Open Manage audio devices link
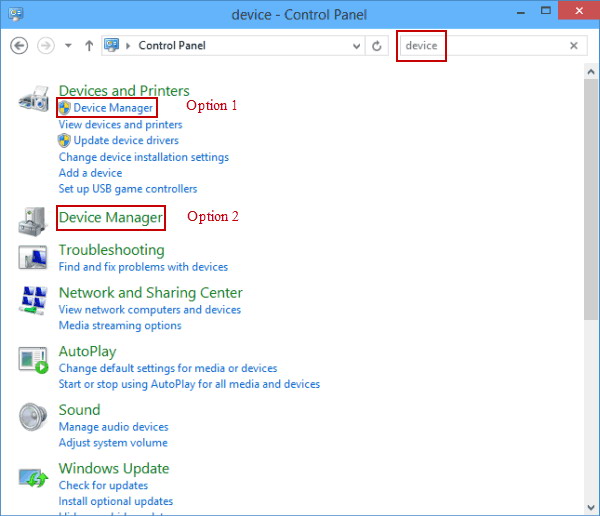The width and height of the screenshot is (600, 516). (x=113, y=427)
